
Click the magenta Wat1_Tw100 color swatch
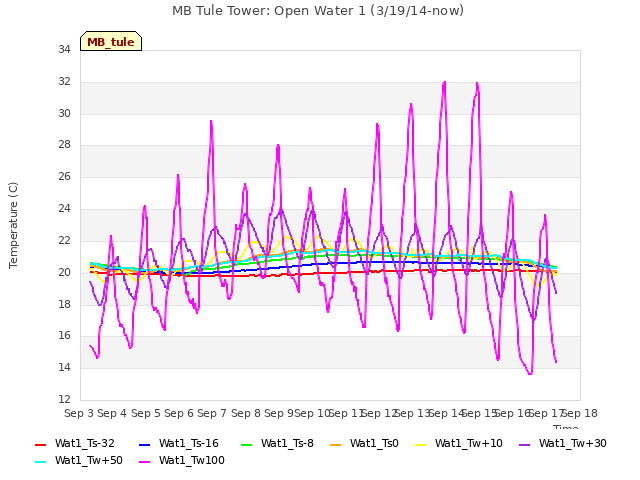pyautogui.click(x=145, y=462)
